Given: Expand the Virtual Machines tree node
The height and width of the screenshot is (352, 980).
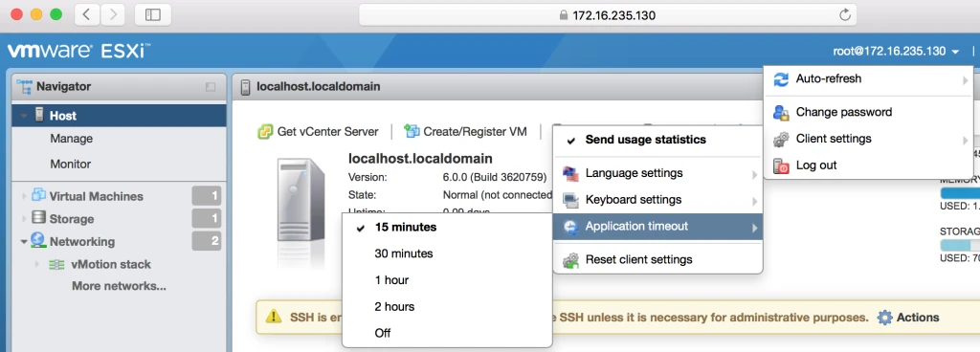Looking at the screenshot, I should [x=24, y=197].
